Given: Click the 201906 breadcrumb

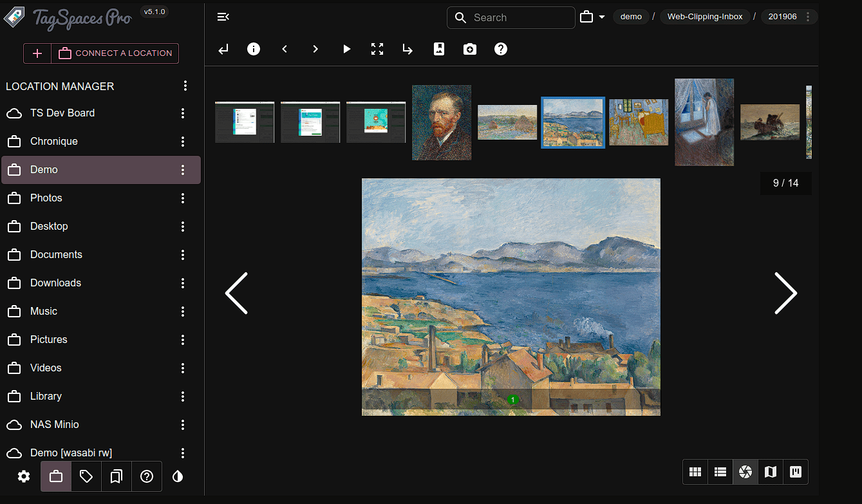Looking at the screenshot, I should [x=782, y=17].
